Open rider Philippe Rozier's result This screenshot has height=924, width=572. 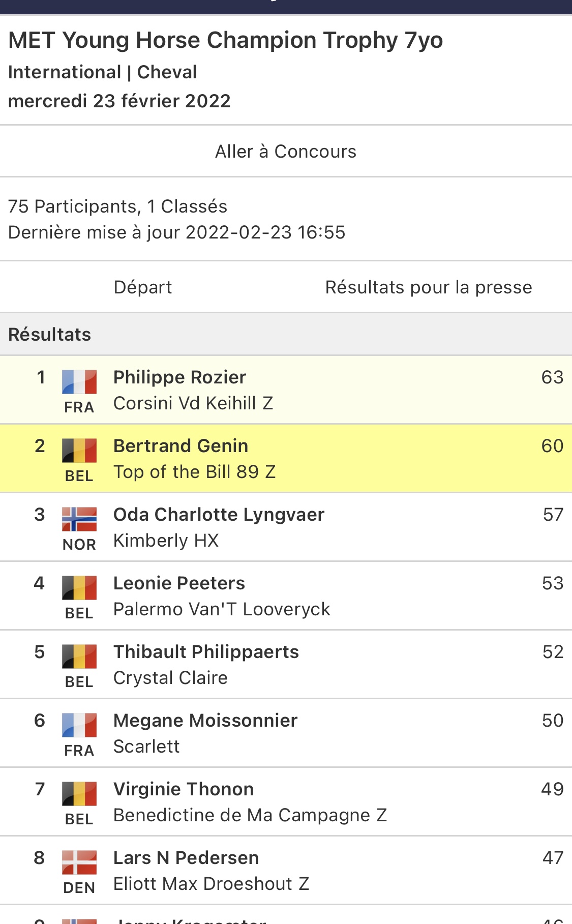pos(179,377)
